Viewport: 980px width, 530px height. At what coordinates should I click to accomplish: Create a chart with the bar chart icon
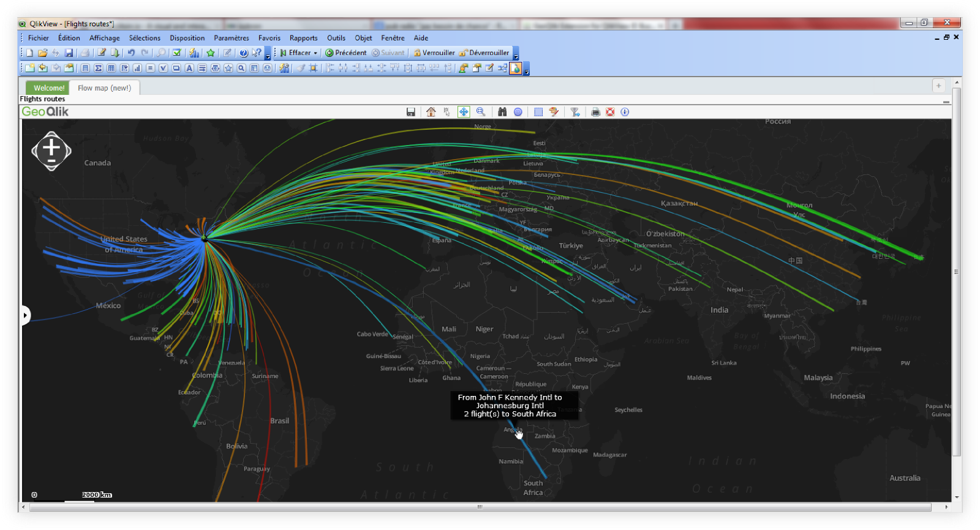pyautogui.click(x=137, y=68)
